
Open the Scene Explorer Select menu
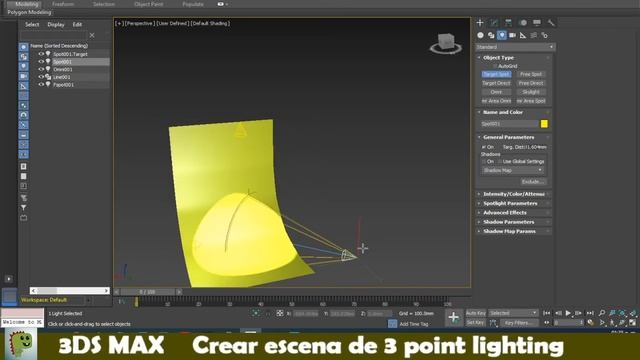tap(32, 24)
